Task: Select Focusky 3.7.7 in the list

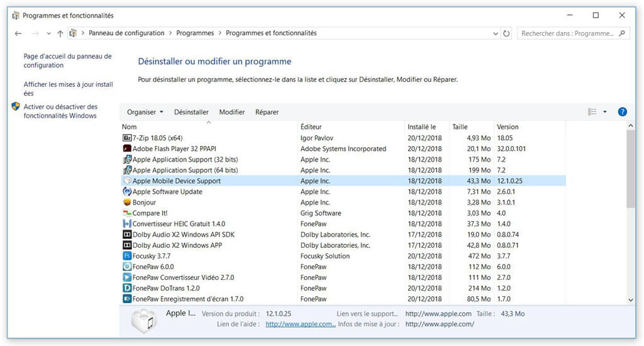Action: point(151,255)
